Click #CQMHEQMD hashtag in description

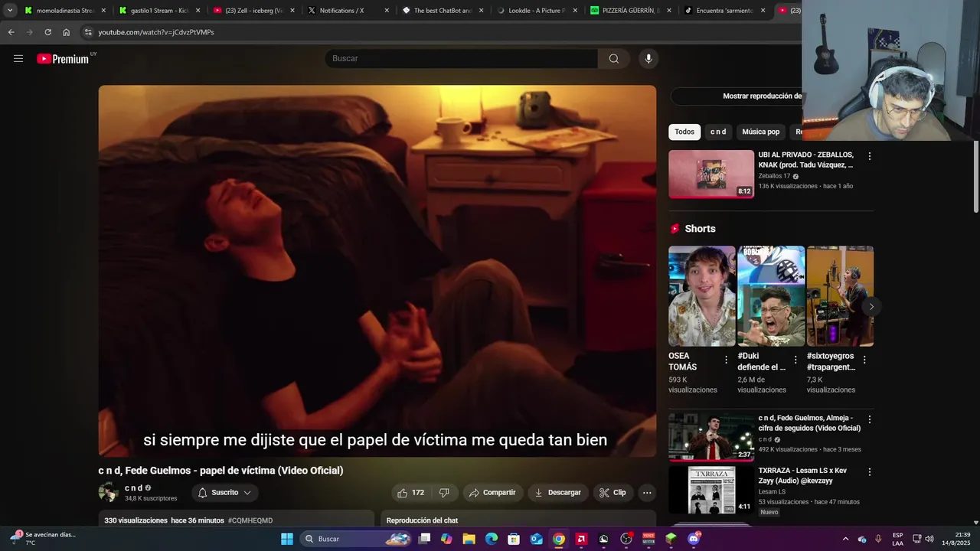coord(250,520)
